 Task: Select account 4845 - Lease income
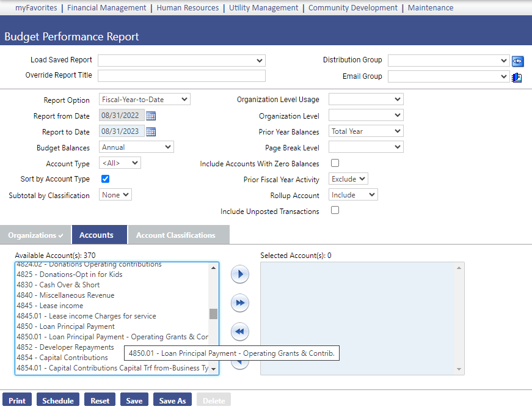112,306
